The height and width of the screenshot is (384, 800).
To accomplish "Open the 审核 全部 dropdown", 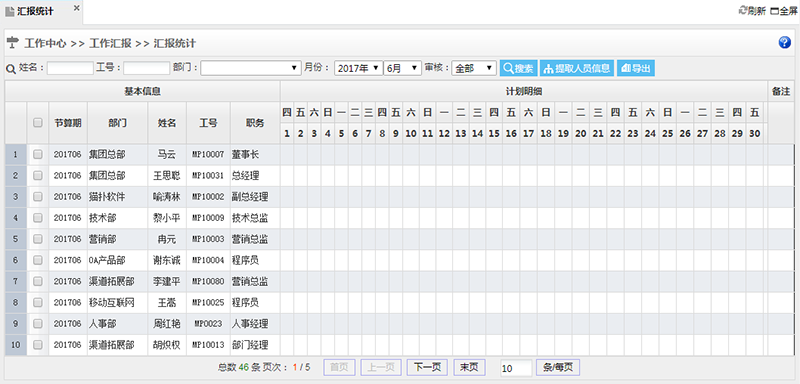I will coord(474,68).
